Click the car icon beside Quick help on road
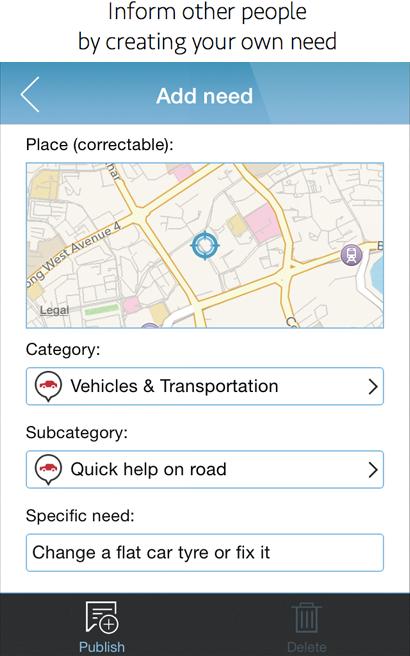The height and width of the screenshot is (656, 410). (x=49, y=469)
